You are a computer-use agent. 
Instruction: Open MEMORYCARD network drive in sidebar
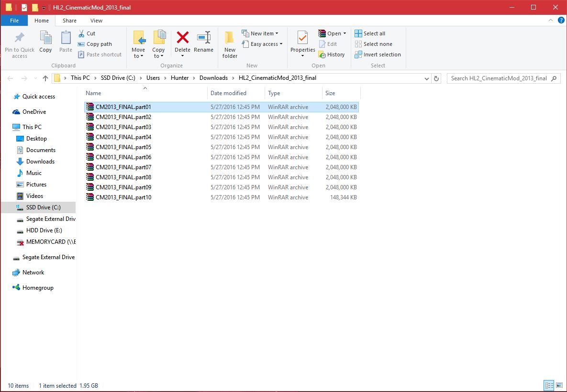[x=45, y=242]
